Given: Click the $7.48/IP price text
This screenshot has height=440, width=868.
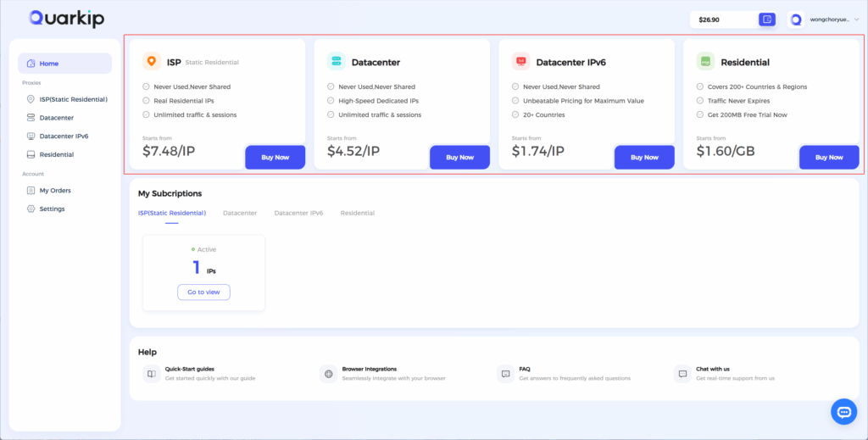Looking at the screenshot, I should click(169, 151).
